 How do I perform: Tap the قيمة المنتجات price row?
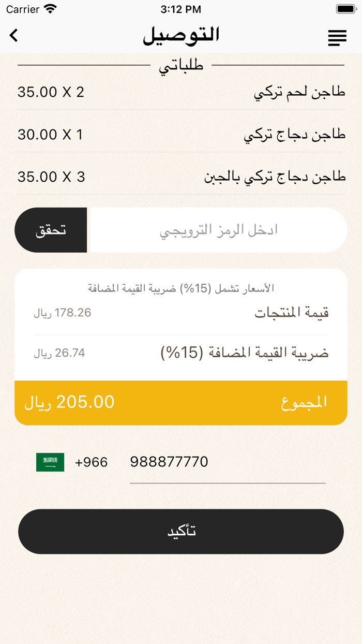181,313
